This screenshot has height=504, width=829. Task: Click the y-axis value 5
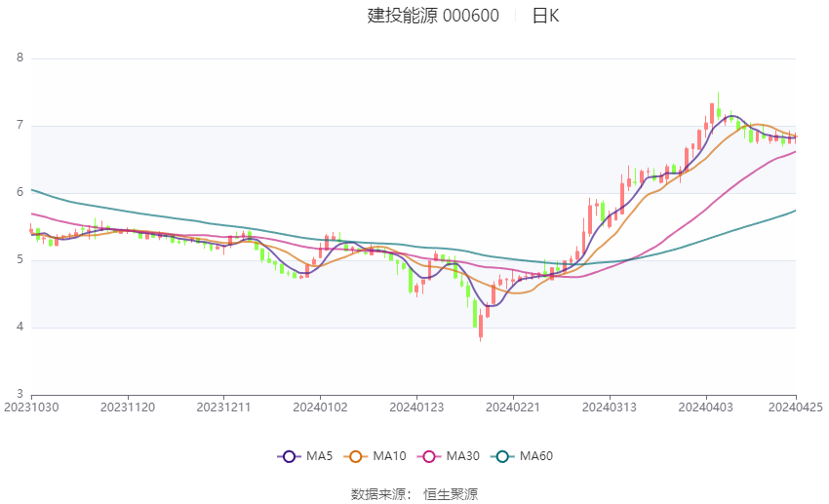click(x=20, y=259)
